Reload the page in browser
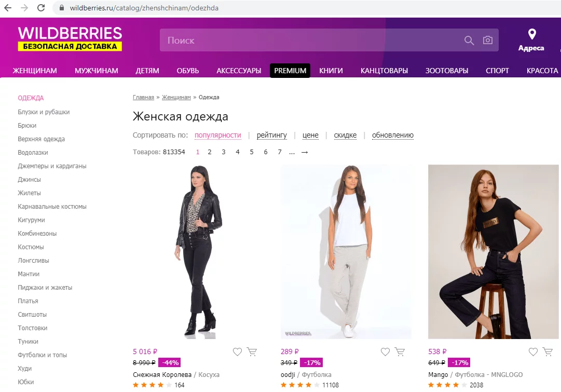The width and height of the screenshot is (561, 392). pos(41,8)
